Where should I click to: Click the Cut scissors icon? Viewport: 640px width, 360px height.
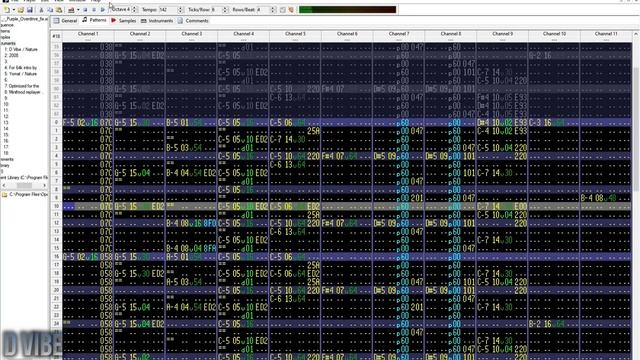click(x=41, y=9)
